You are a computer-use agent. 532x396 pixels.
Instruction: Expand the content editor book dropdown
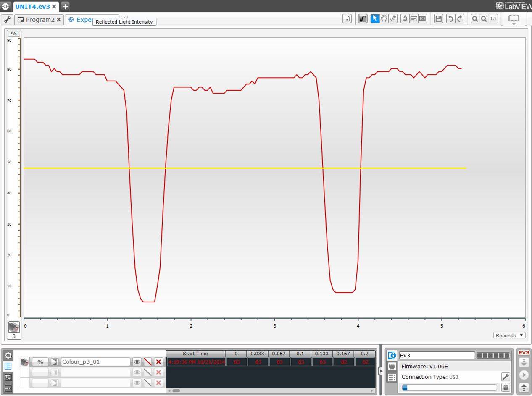(x=514, y=19)
